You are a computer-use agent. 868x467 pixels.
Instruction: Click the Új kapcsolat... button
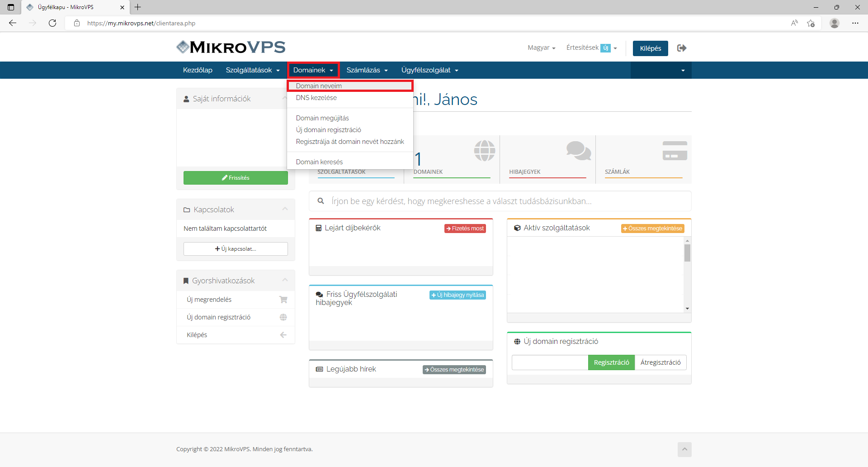236,249
